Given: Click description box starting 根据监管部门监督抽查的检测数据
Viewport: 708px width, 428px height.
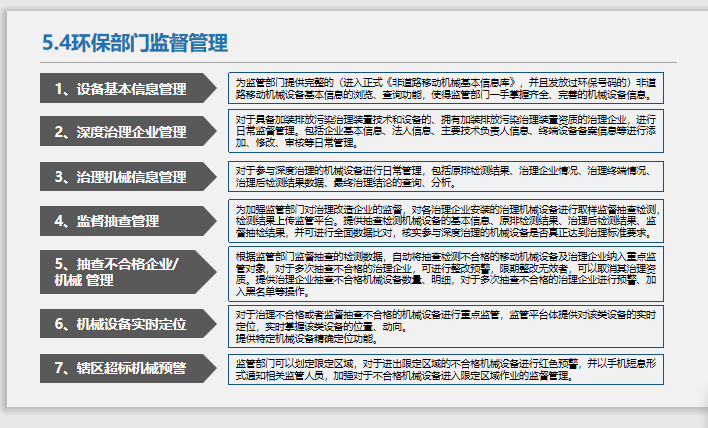Looking at the screenshot, I should pos(446,274).
